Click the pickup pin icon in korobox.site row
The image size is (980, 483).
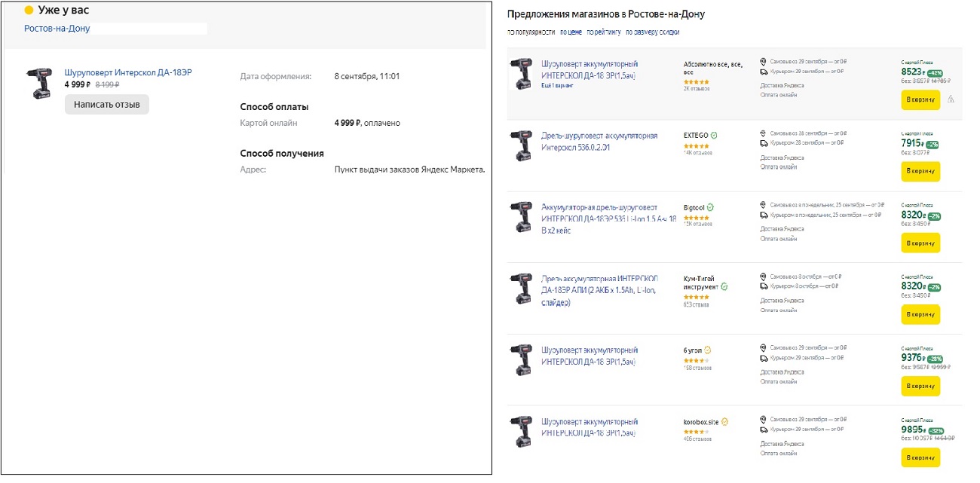tap(764, 419)
